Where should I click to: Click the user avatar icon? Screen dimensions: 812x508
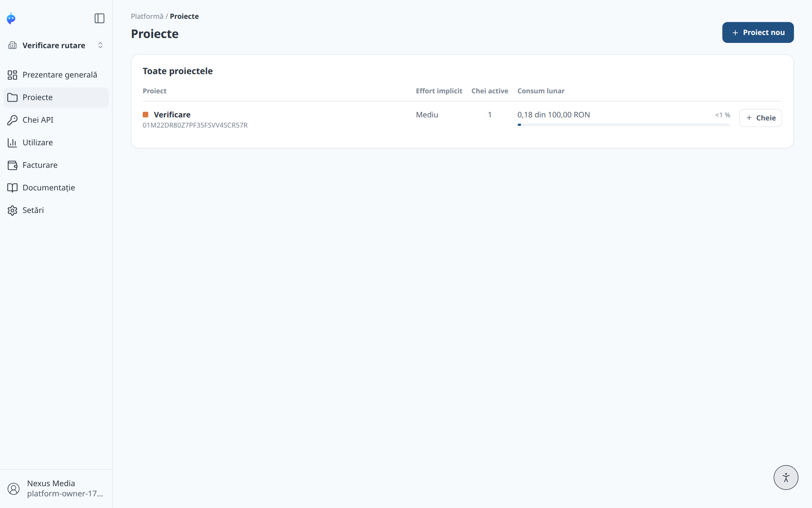14,488
